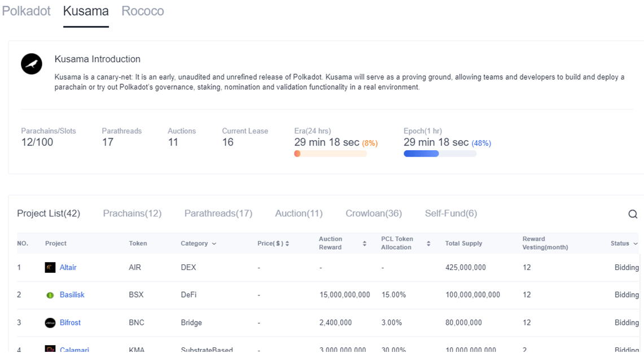Viewport: 644px width, 353px height.
Task: Click the orange 8% Era percentage
Action: coord(370,143)
